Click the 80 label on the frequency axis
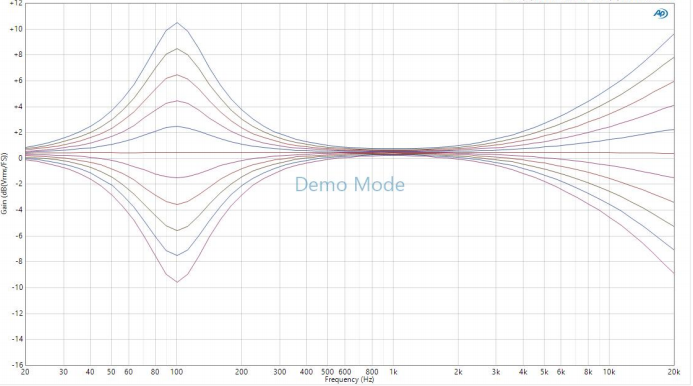This screenshot has width=693, height=386. (x=155, y=372)
